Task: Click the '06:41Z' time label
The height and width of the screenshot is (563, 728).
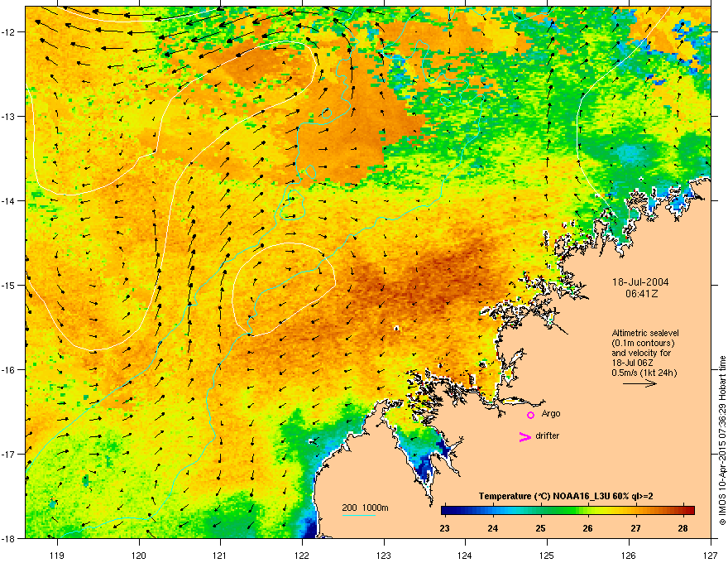Action: [x=640, y=294]
